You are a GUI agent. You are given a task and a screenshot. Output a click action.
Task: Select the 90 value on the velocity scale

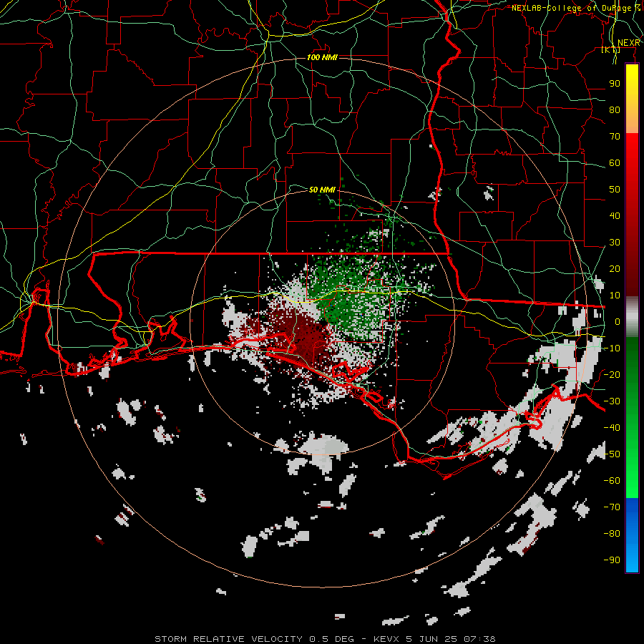coord(615,84)
